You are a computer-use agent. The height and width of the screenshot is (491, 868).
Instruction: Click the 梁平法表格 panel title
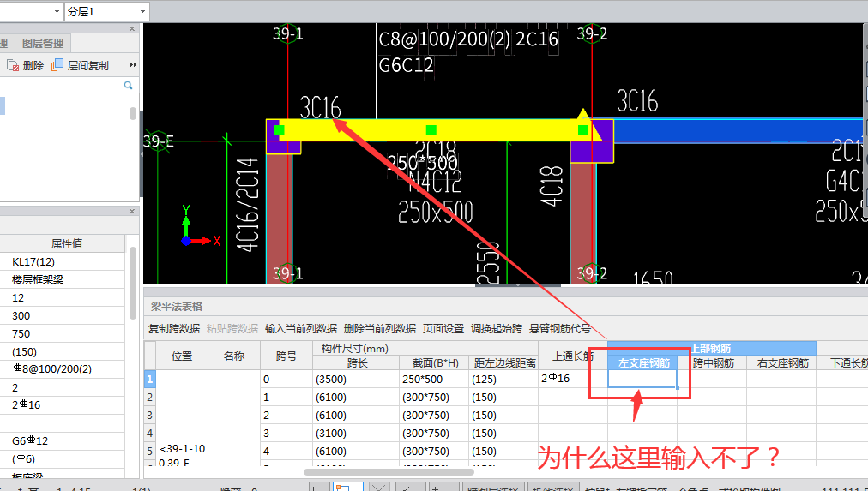click(177, 306)
